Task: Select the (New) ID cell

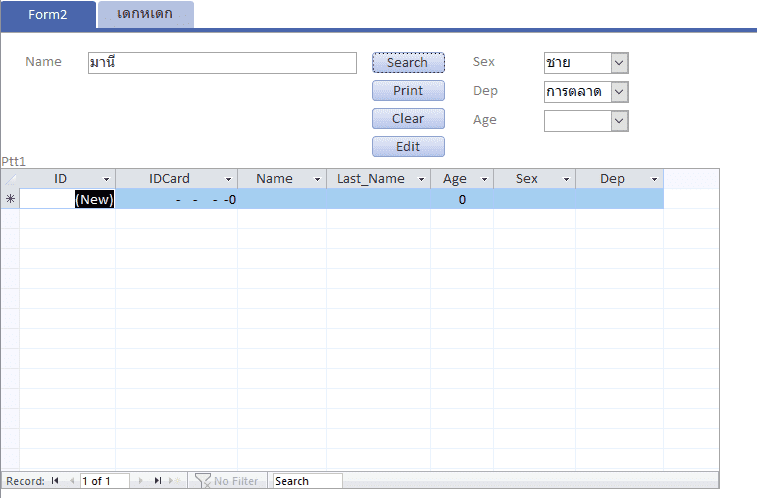Action: pyautogui.click(x=67, y=199)
